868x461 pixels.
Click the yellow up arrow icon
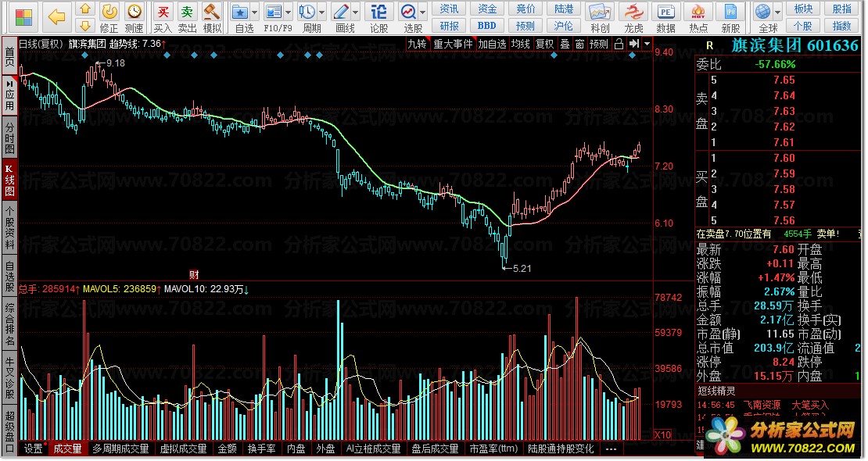(x=84, y=9)
